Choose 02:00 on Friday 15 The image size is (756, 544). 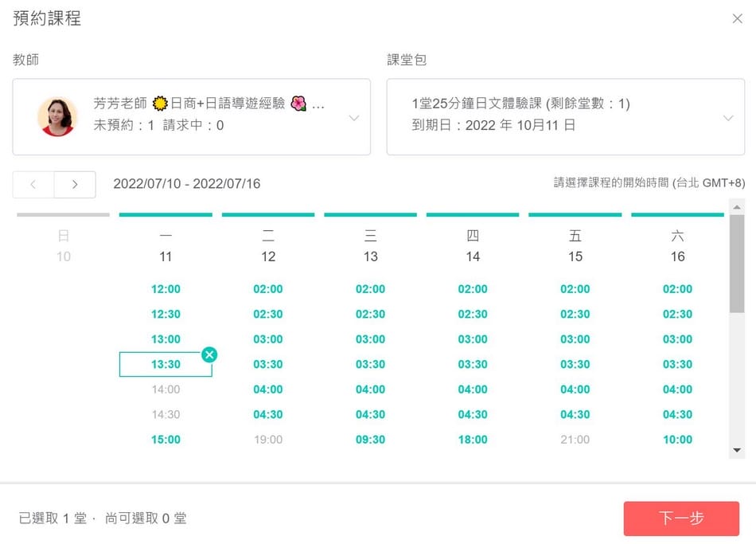coord(575,289)
